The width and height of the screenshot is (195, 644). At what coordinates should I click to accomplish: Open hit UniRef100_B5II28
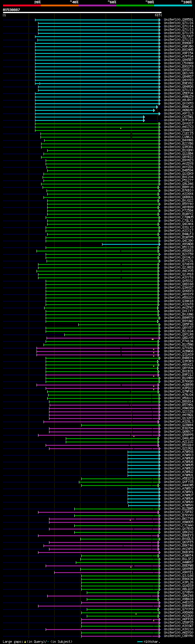(179, 247)
